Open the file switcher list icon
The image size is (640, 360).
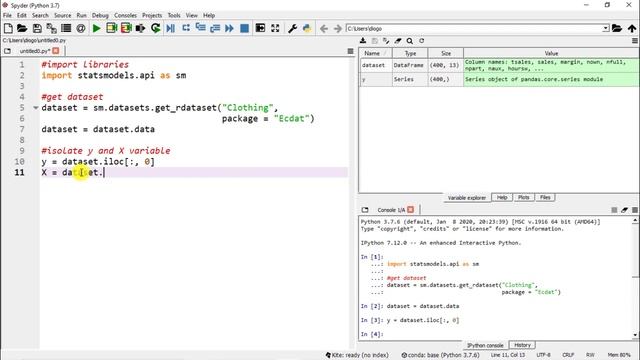(66, 28)
